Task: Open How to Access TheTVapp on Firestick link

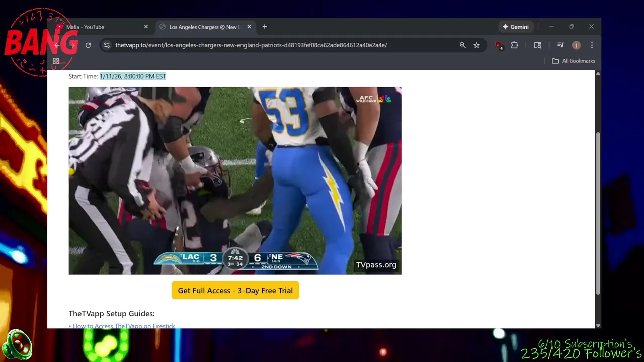Action: tap(124, 326)
